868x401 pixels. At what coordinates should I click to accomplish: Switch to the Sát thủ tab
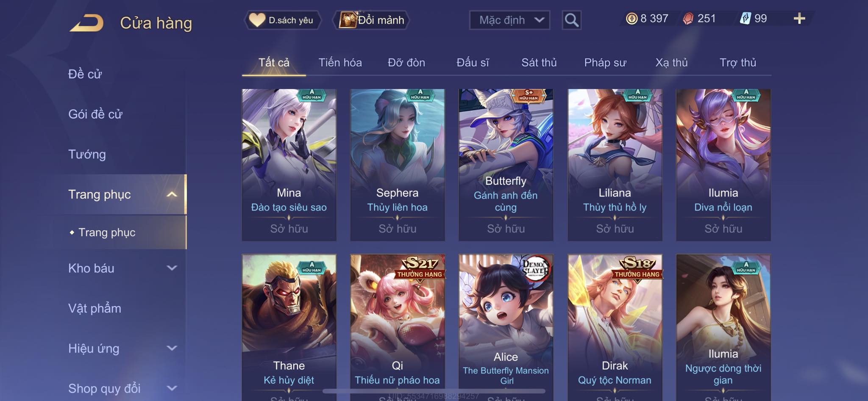539,63
